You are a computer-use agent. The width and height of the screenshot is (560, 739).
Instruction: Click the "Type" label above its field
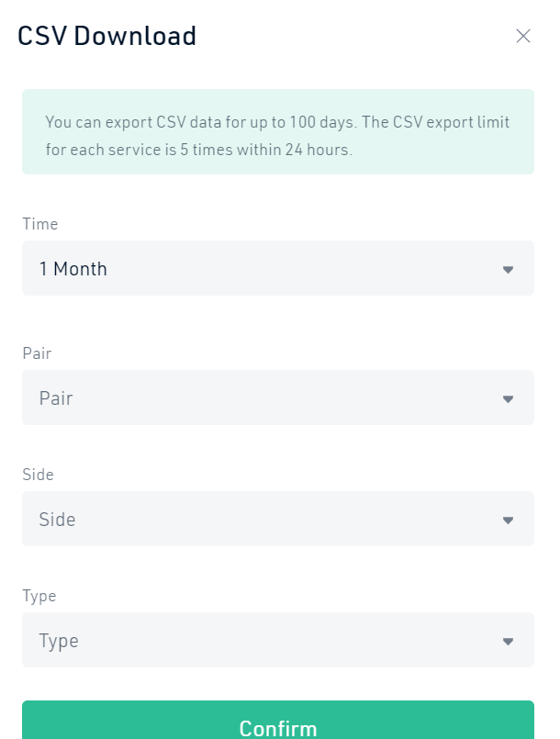[x=39, y=596]
